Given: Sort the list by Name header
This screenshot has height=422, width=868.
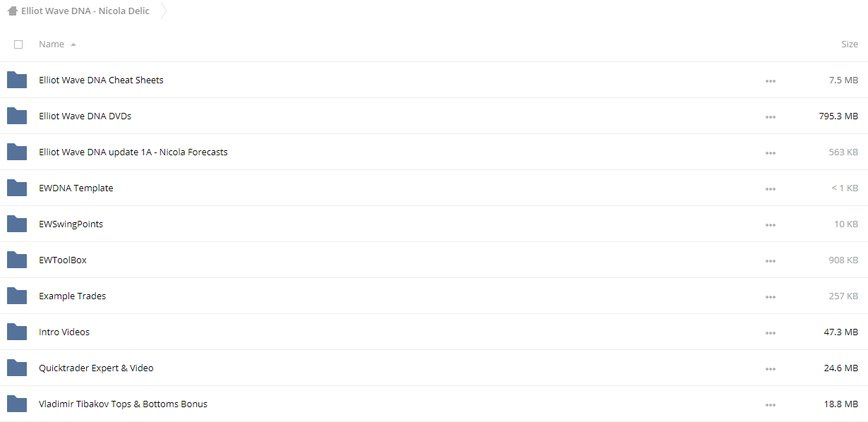Looking at the screenshot, I should (52, 44).
